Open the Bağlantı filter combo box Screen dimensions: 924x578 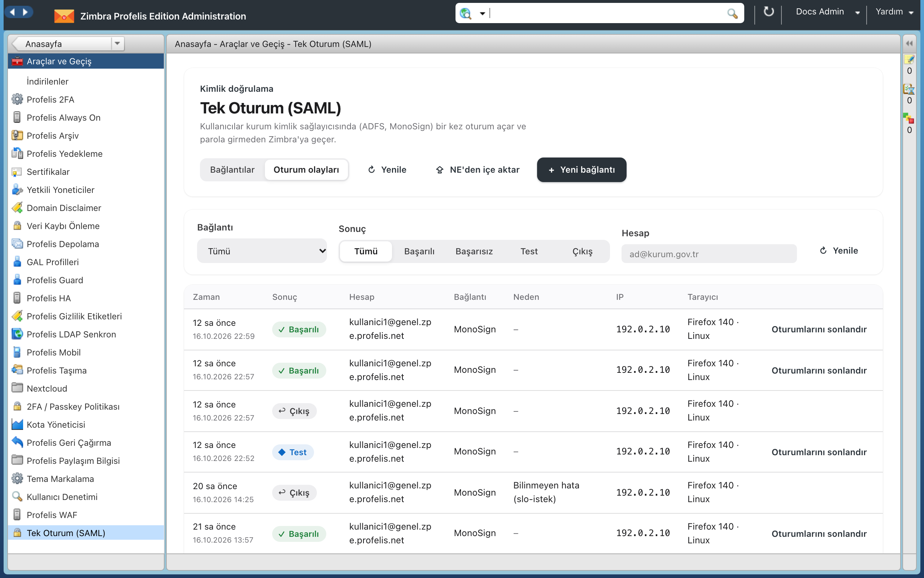click(262, 251)
